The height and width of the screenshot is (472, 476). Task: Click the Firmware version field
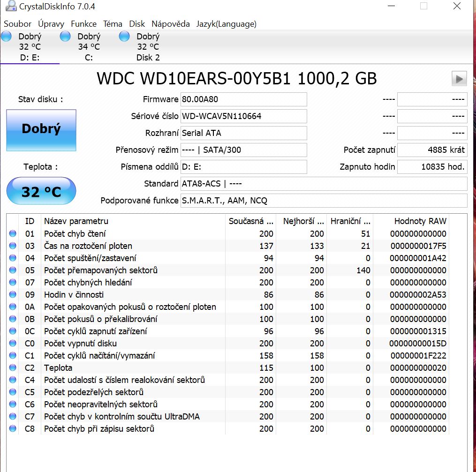click(x=243, y=99)
